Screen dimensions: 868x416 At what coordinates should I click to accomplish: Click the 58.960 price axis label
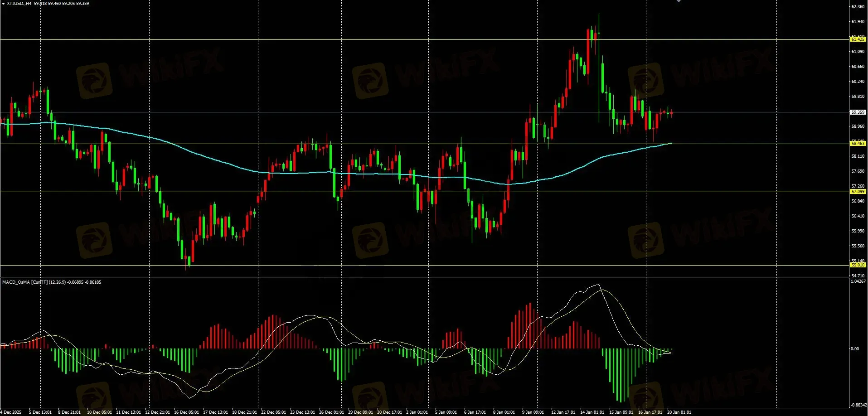[858, 126]
